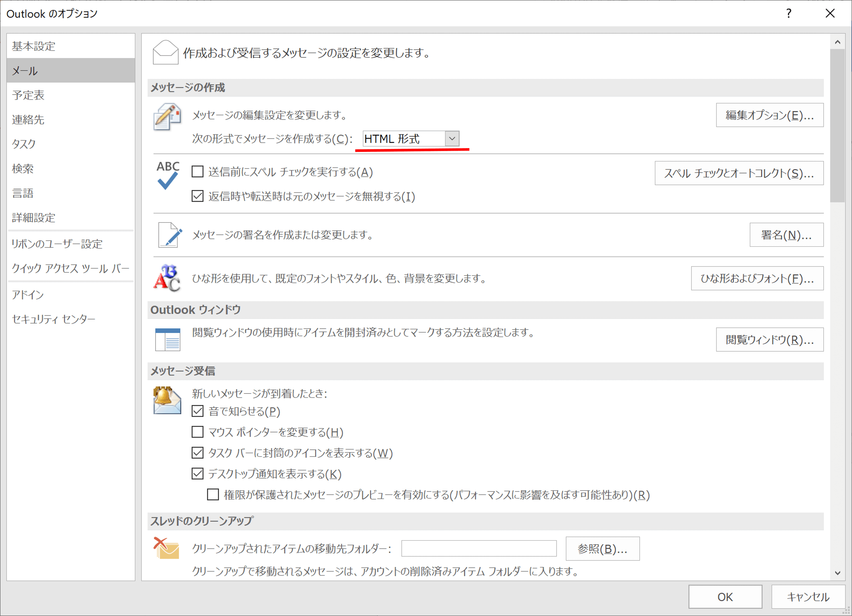Click the scrollbar down arrow

point(837,573)
